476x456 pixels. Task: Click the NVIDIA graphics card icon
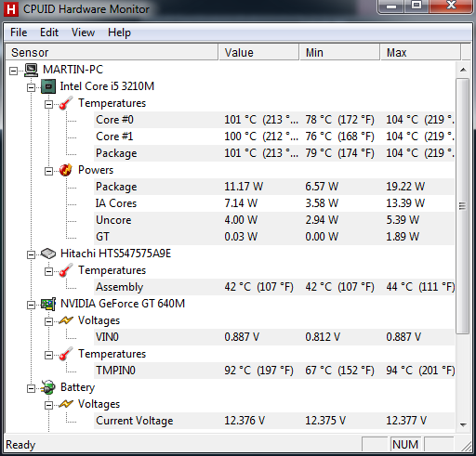click(x=48, y=304)
